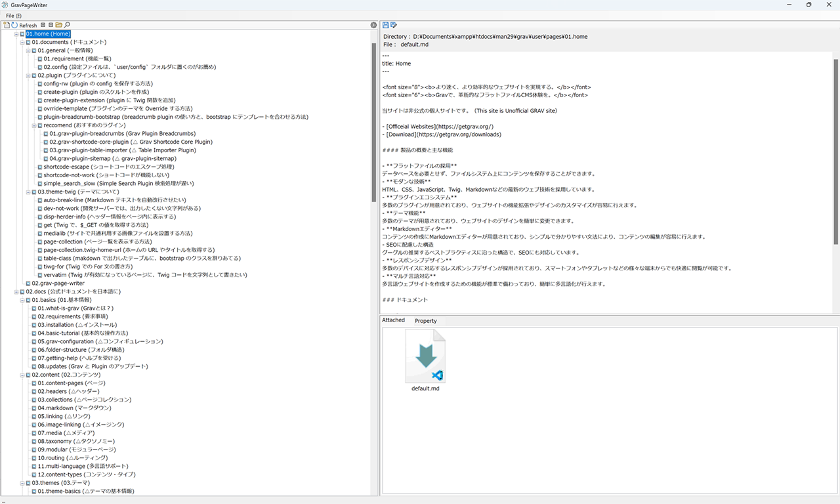Switch to the Attached tab
This screenshot has height=504, width=840.
(x=394, y=320)
